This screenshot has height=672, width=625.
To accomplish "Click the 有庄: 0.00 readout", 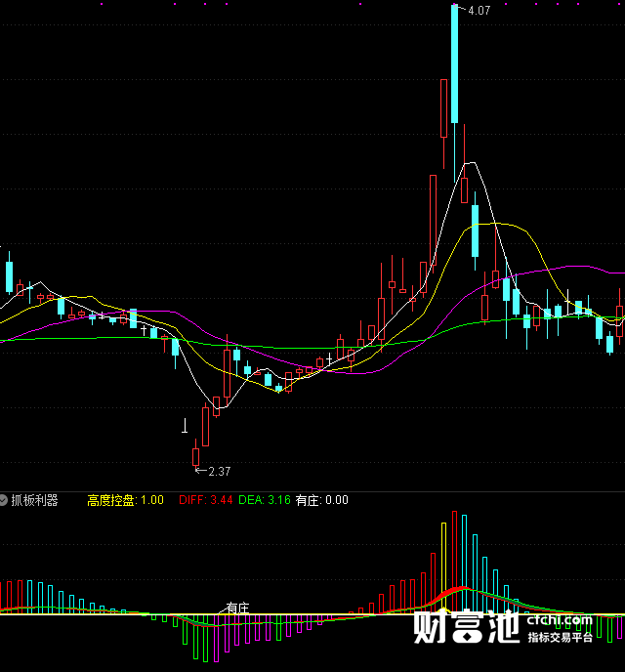I will [x=321, y=500].
